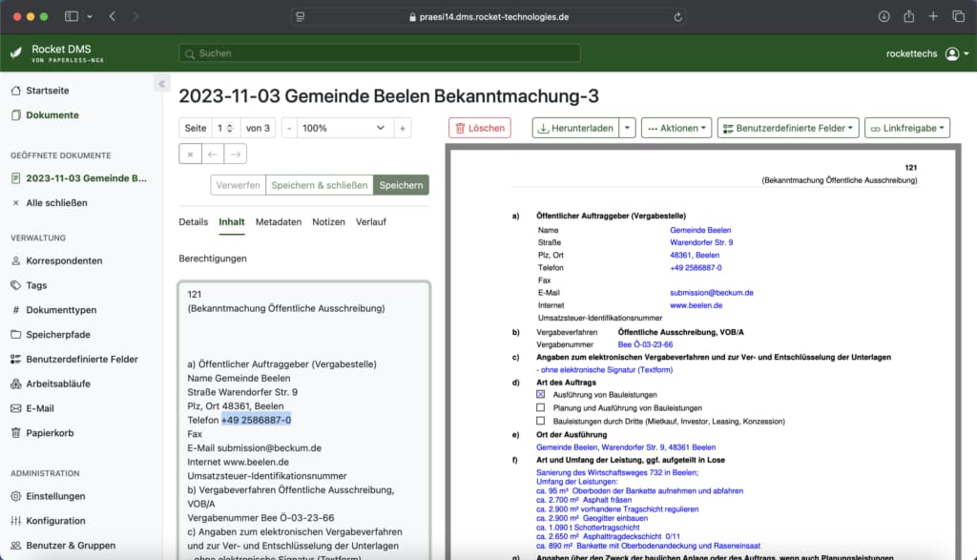
Task: Open Speicherpfade management
Action: 51,335
